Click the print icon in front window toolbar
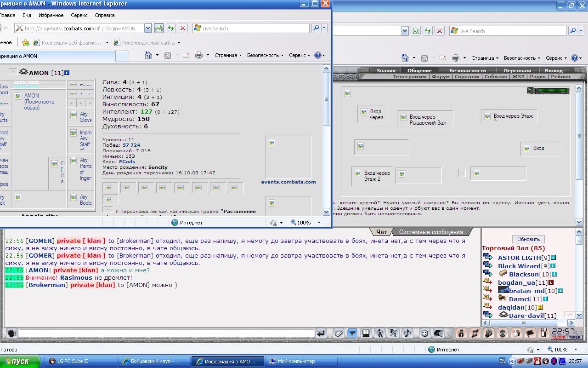Screen dimensions: 588x368 click(x=199, y=55)
